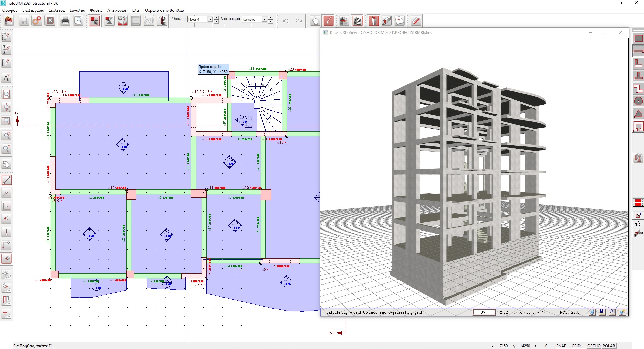Click the Gross Beton toolbar icon
Image resolution: width=644 pixels, height=349 pixels.
(122, 21)
